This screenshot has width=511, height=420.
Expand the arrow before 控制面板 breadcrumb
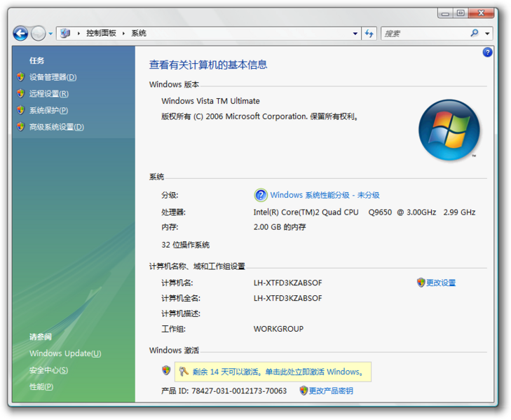click(x=79, y=33)
